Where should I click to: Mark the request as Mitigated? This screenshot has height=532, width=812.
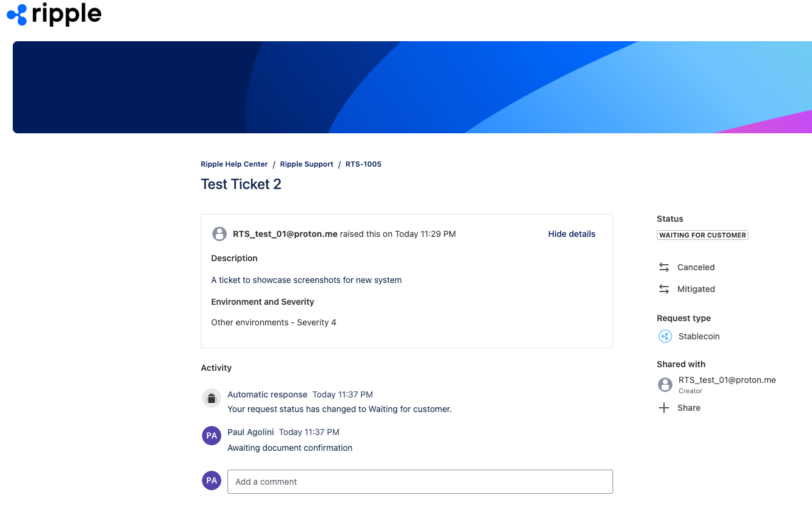pos(696,289)
